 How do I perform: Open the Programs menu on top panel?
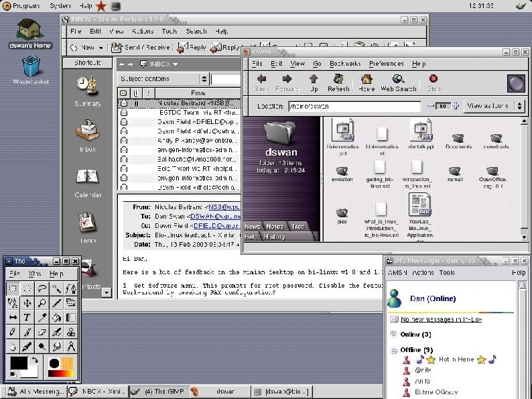(x=22, y=6)
